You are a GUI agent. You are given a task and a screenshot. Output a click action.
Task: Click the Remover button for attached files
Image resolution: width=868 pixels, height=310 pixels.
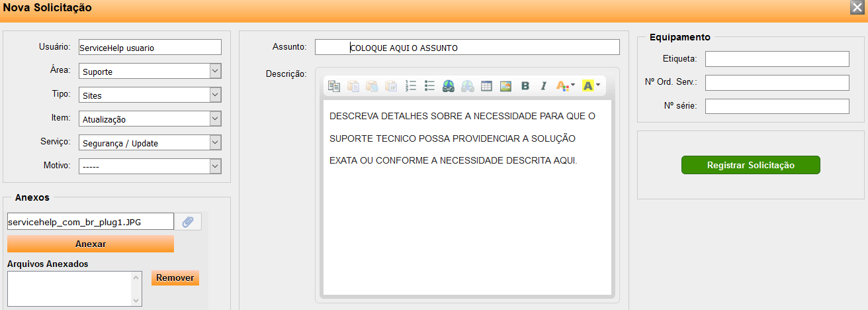[x=175, y=278]
